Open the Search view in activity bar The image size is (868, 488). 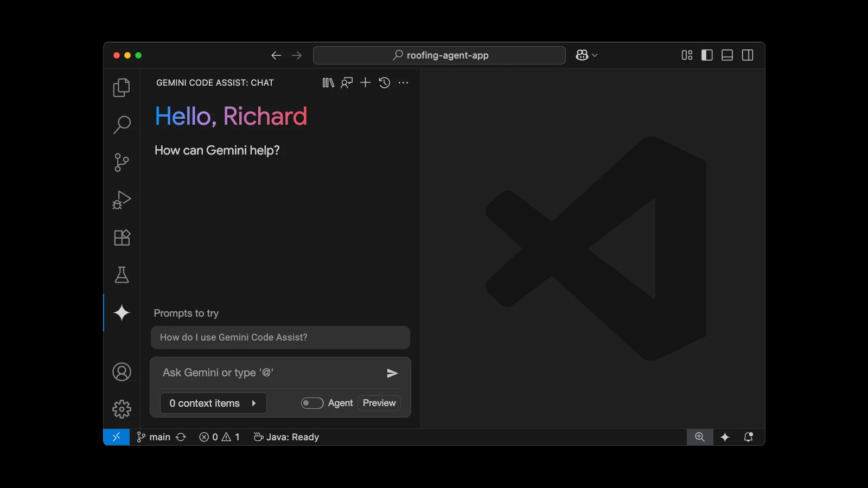click(x=122, y=125)
